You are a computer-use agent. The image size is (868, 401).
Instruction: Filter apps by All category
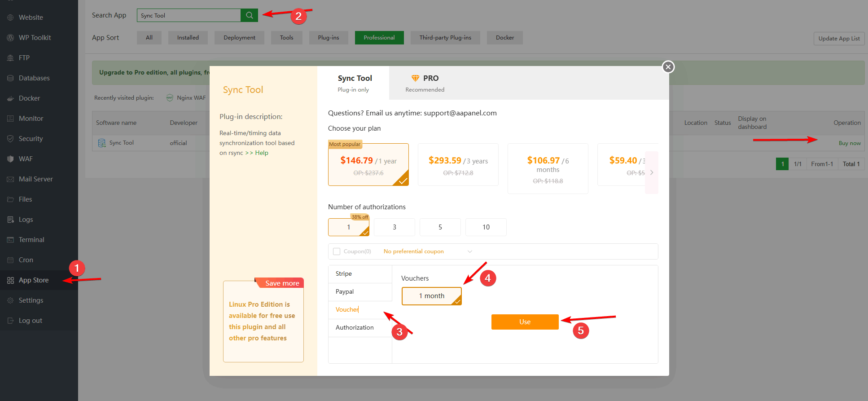[149, 38]
